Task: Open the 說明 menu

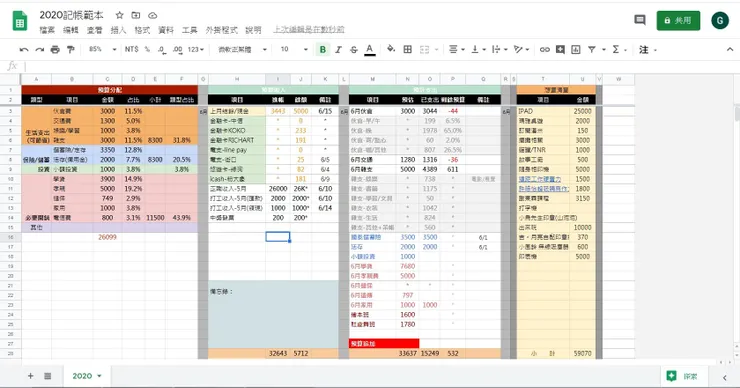Action: click(x=253, y=30)
